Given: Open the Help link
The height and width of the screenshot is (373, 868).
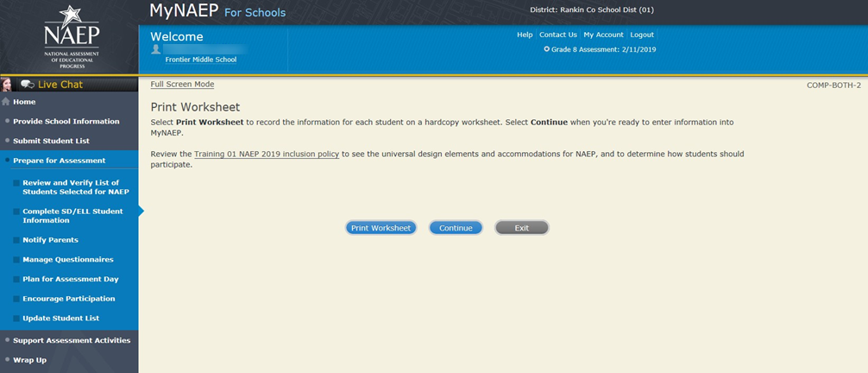Looking at the screenshot, I should pyautogui.click(x=525, y=35).
